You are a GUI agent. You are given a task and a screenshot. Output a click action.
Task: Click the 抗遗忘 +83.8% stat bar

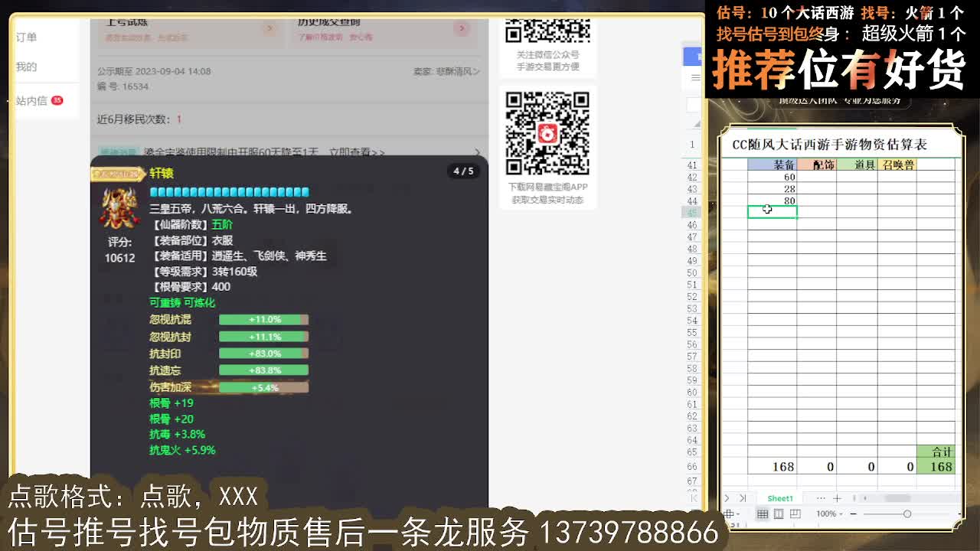(x=263, y=370)
